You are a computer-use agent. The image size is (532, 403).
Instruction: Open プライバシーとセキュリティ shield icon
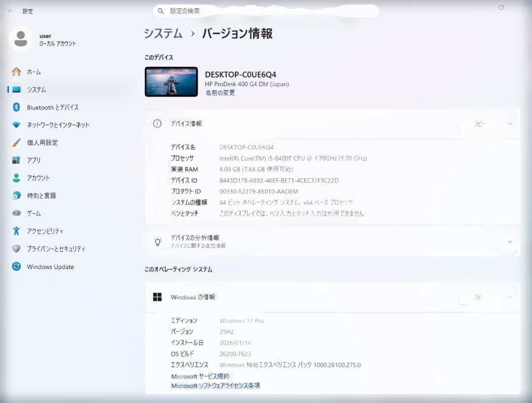pyautogui.click(x=16, y=249)
